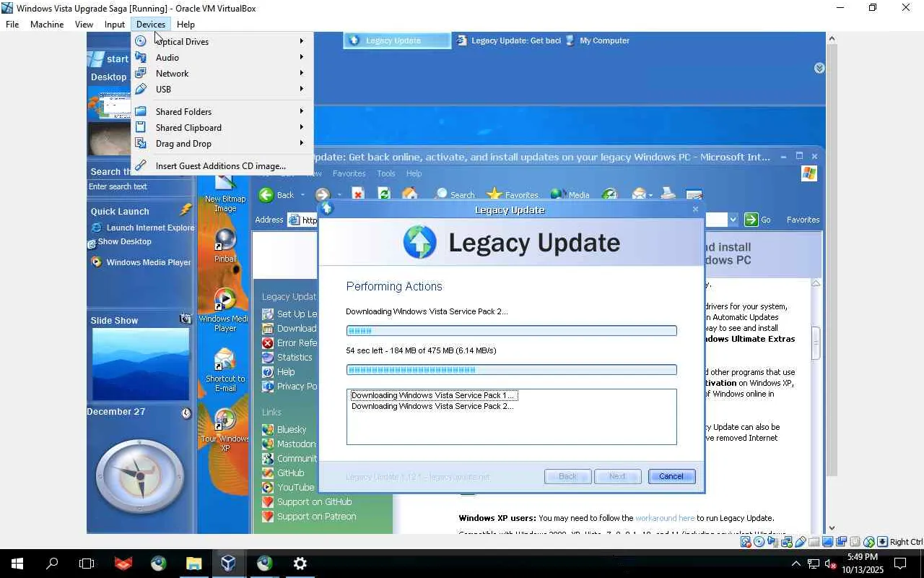
Task: Click Search in the IE toolbar
Action: 456,194
